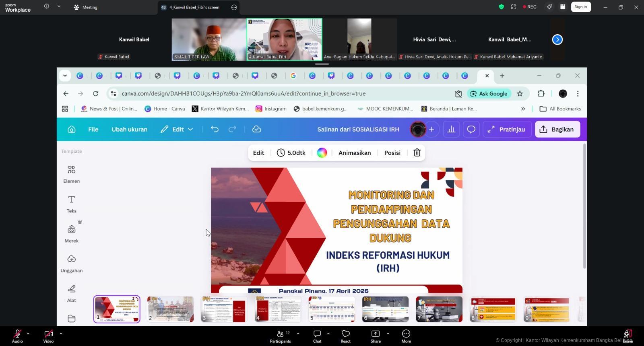Bookmark this page with the star icon
644x346 pixels.
tap(520, 93)
